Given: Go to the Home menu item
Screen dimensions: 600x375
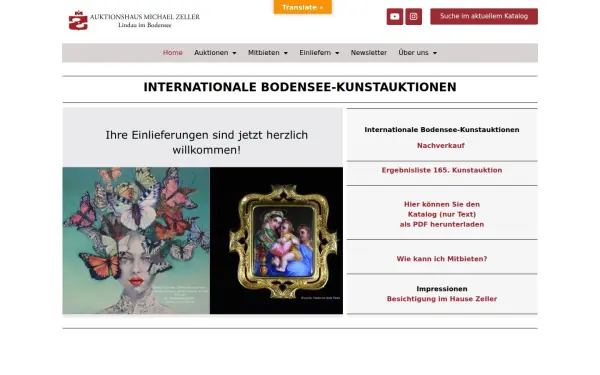Looking at the screenshot, I should pyautogui.click(x=173, y=53).
